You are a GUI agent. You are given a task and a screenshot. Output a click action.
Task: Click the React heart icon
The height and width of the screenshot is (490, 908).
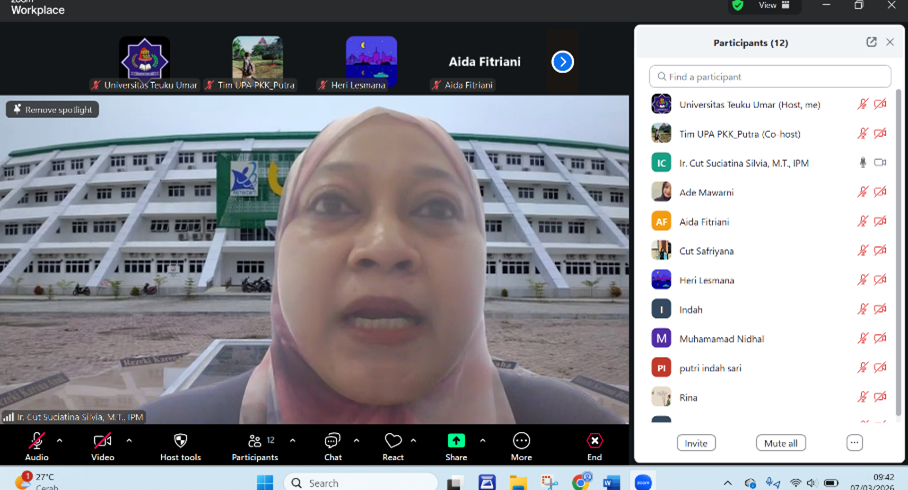[393, 441]
